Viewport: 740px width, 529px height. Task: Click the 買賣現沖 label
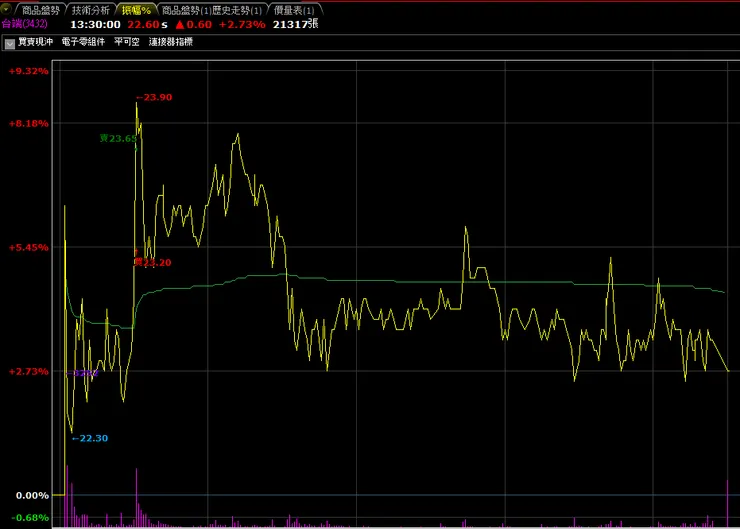35,42
